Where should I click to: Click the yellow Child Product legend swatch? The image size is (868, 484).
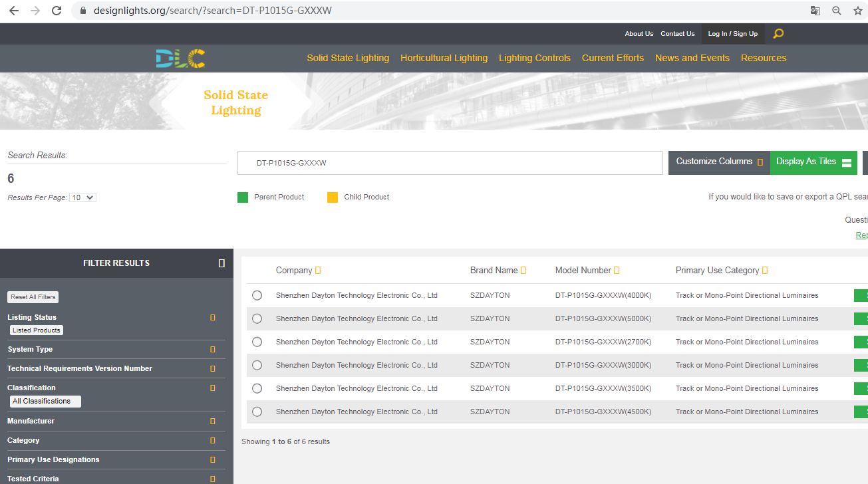tap(333, 197)
